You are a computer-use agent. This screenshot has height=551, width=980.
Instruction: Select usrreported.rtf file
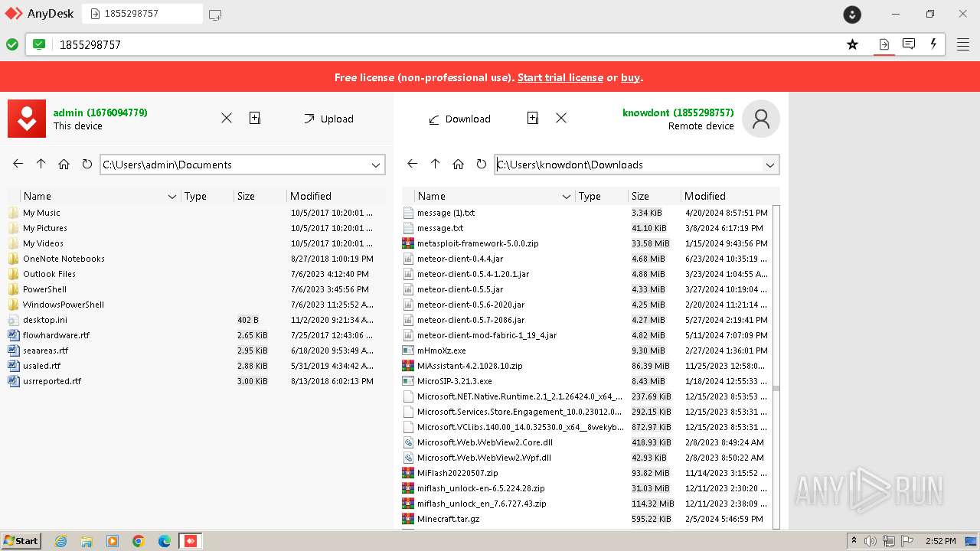pos(196,381)
